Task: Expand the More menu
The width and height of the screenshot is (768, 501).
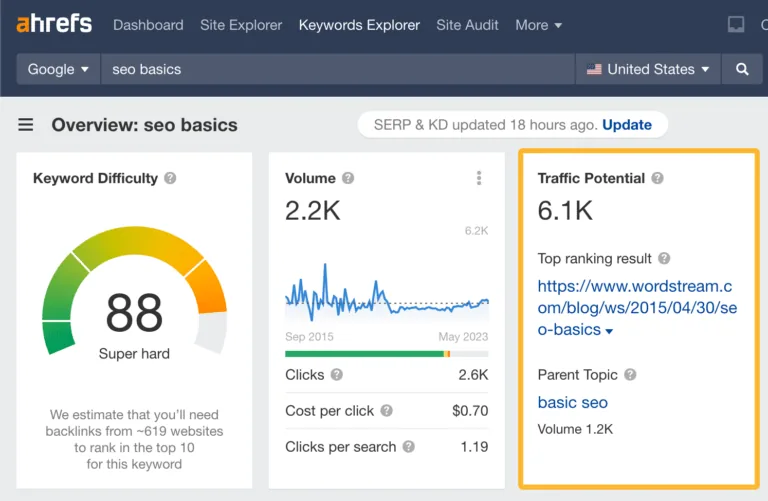Action: 538,25
